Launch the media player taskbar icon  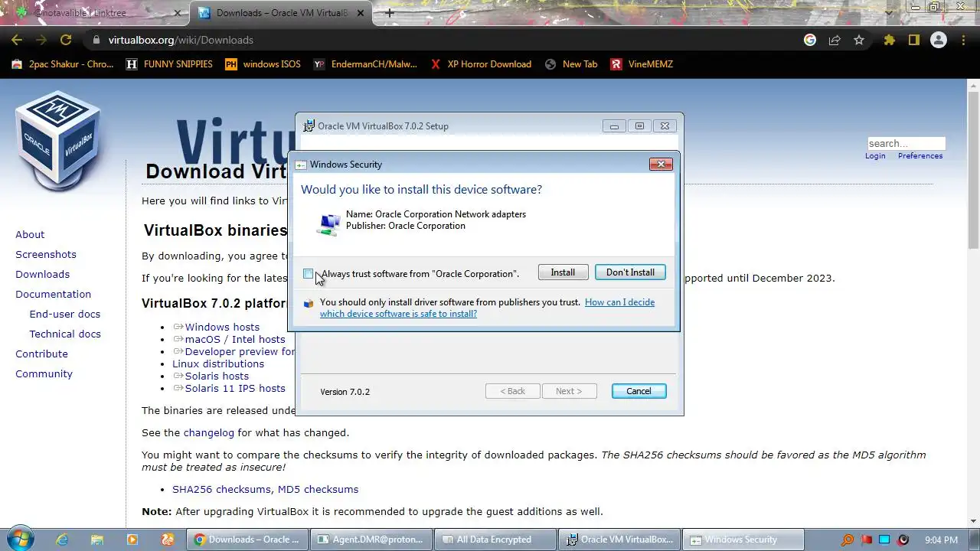(132, 540)
